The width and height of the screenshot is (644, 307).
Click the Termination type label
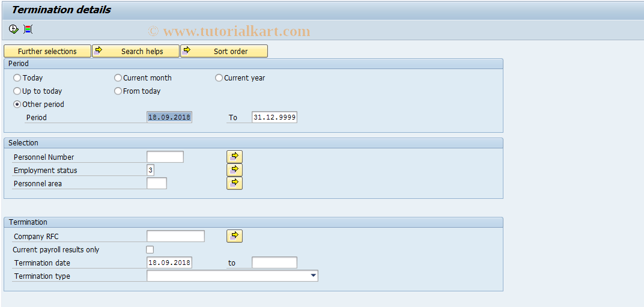click(x=42, y=276)
